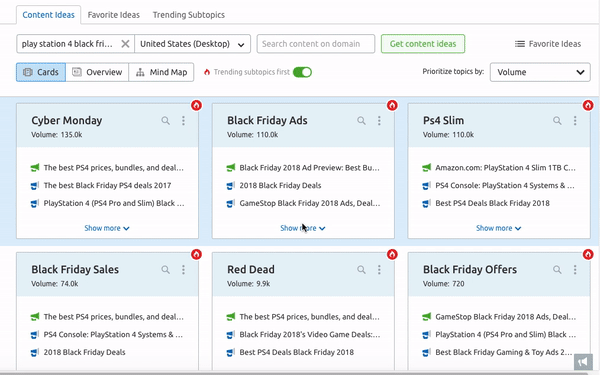Select the Mind Map view
The width and height of the screenshot is (600, 375).
coord(161,72)
